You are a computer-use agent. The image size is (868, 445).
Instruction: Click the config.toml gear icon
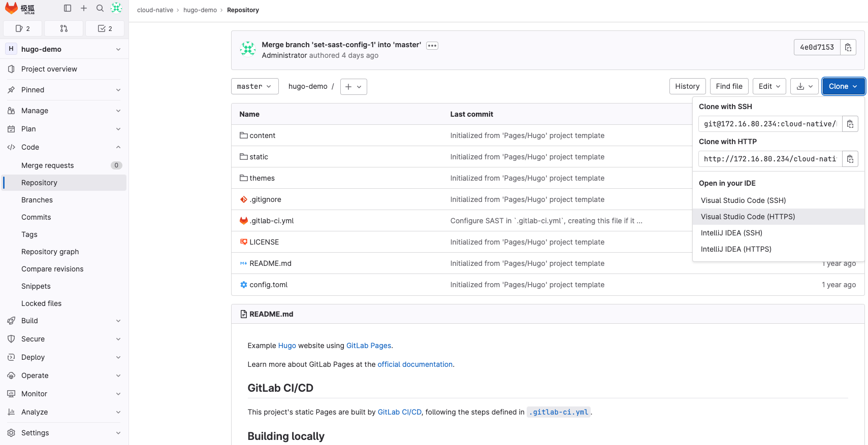pos(244,285)
